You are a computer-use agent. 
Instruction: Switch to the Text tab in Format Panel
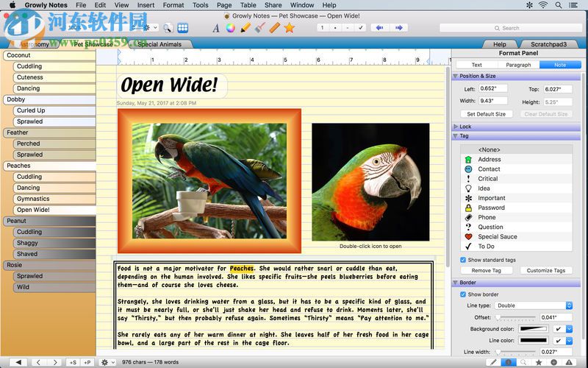pyautogui.click(x=476, y=65)
